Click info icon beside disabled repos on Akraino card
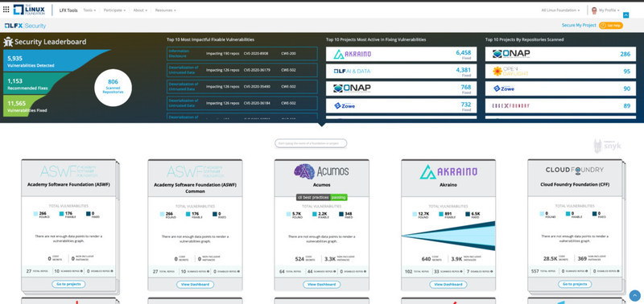 point(491,271)
